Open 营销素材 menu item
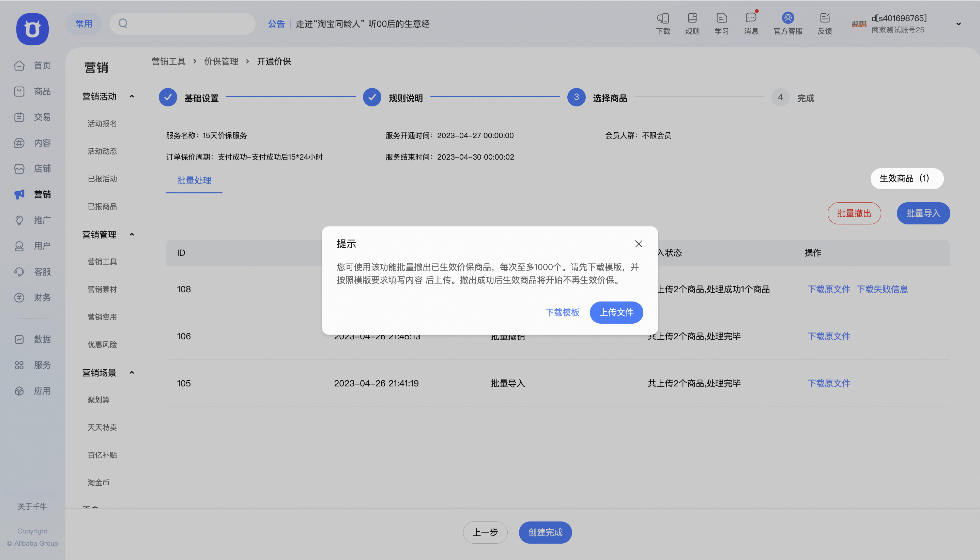Viewport: 980px width, 560px height. pos(102,289)
